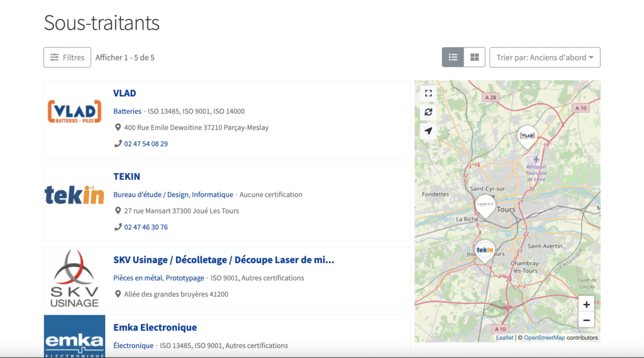The width and height of the screenshot is (644, 358).
Task: Open Emka Electronique company title link
Action: pyautogui.click(x=155, y=328)
